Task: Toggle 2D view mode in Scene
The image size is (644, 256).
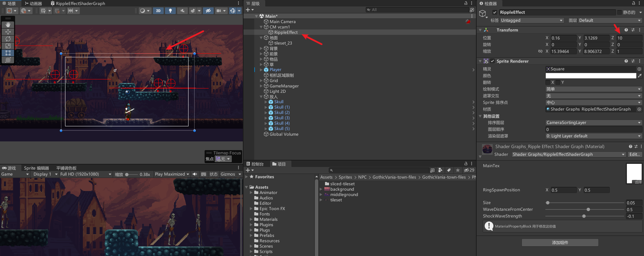Action: (158, 11)
